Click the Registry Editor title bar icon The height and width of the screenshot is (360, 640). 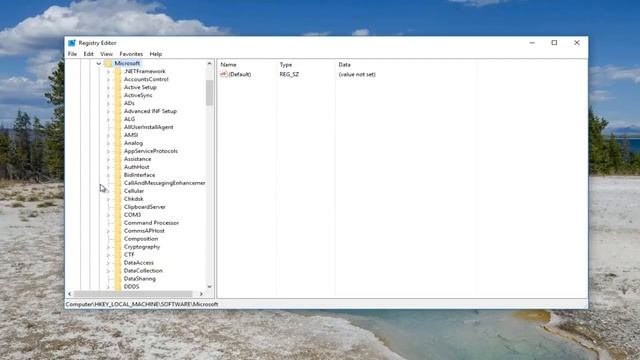pos(72,43)
